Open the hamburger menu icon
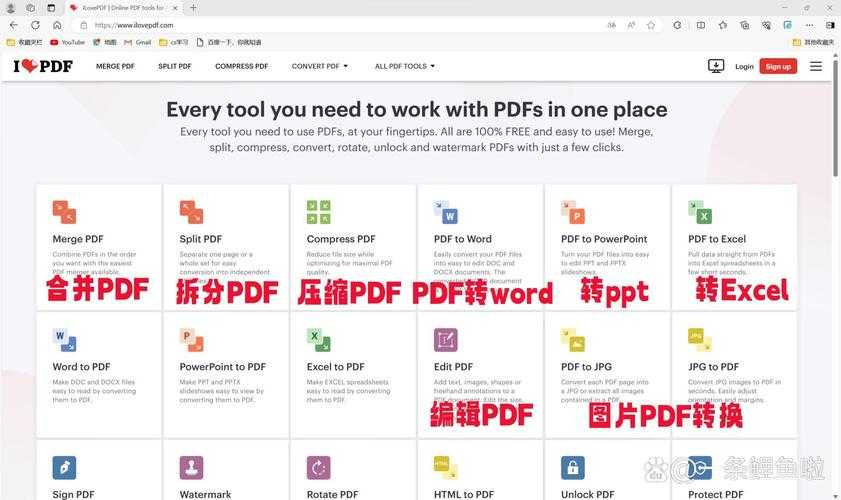841x500 pixels. point(816,66)
